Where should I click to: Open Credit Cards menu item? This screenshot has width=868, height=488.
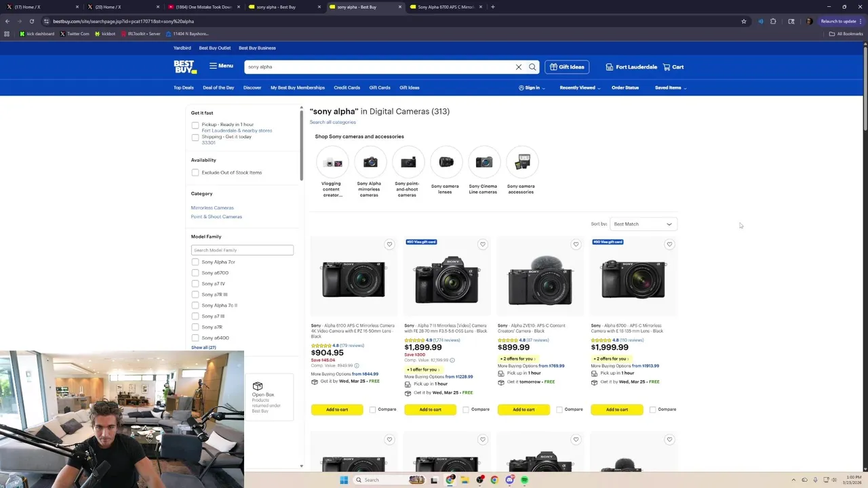tap(347, 87)
